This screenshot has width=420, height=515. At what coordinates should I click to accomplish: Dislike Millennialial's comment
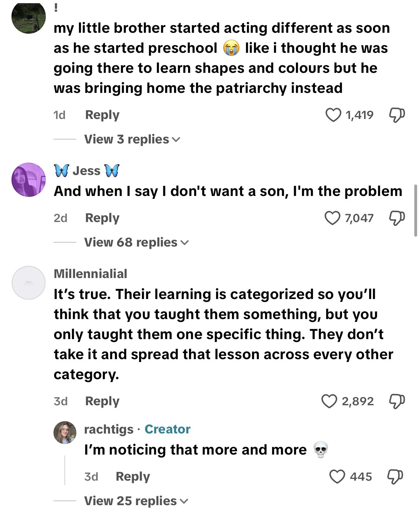click(x=397, y=401)
